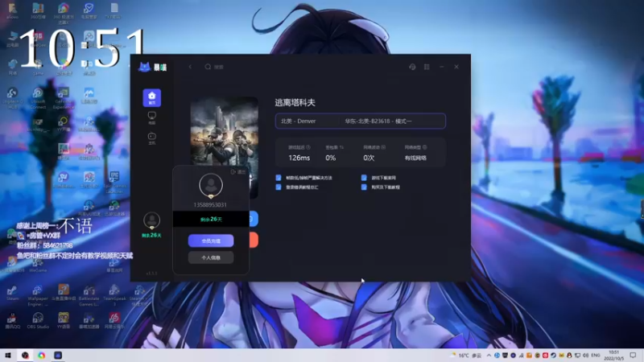This screenshot has height=362, width=644.
Task: Click the info icon beside network fluctuation label
Action: pos(383,147)
